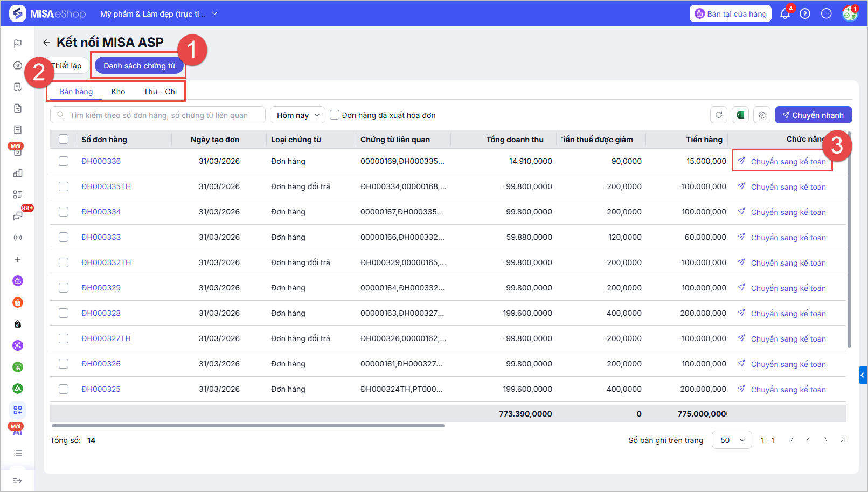Click the back arrow beside Kết nối MISA ASP
This screenshot has width=868, height=492.
click(47, 43)
